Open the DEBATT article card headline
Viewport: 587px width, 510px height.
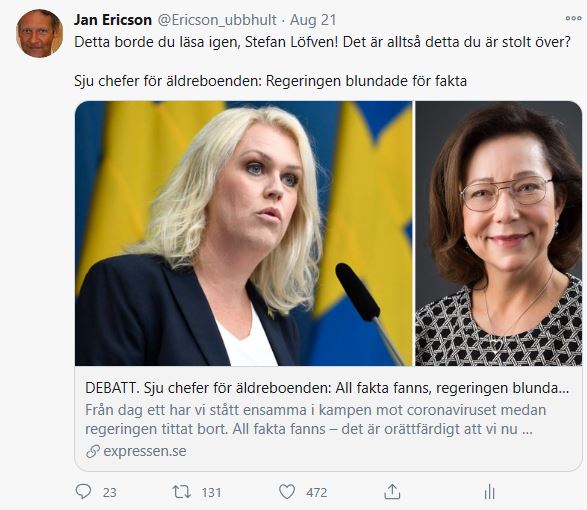tap(327, 388)
